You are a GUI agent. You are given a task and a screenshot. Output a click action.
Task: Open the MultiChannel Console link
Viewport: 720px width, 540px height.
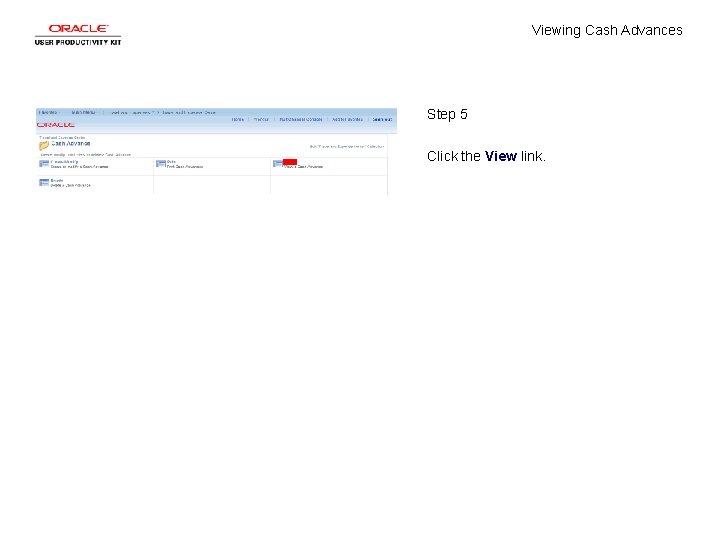pyautogui.click(x=301, y=119)
